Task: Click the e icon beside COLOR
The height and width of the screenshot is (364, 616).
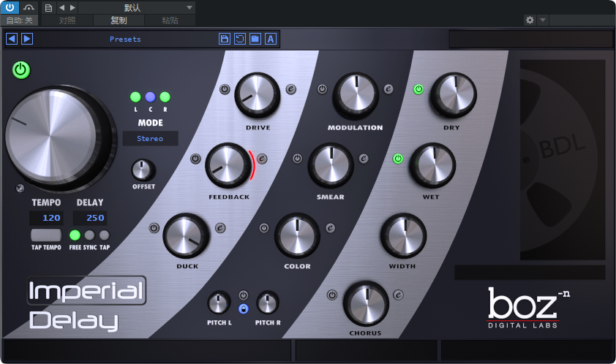Action: 331,228
